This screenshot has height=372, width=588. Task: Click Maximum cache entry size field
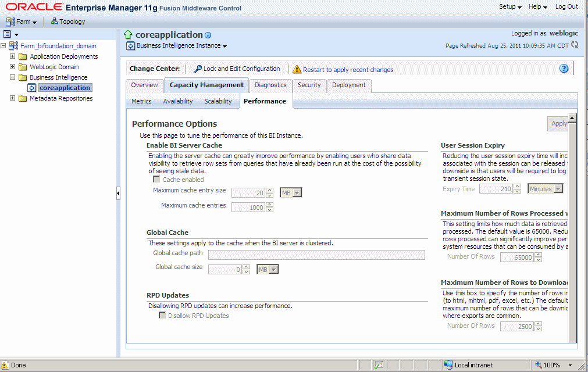click(248, 193)
